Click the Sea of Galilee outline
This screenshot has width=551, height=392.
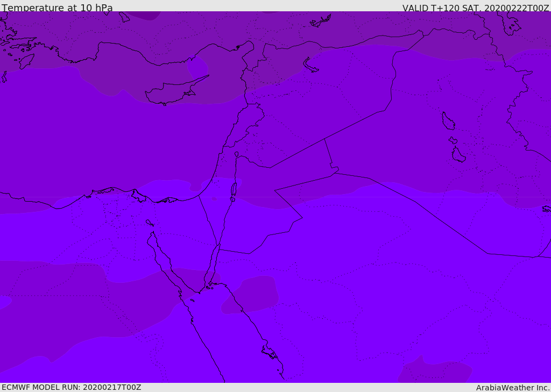point(236,154)
